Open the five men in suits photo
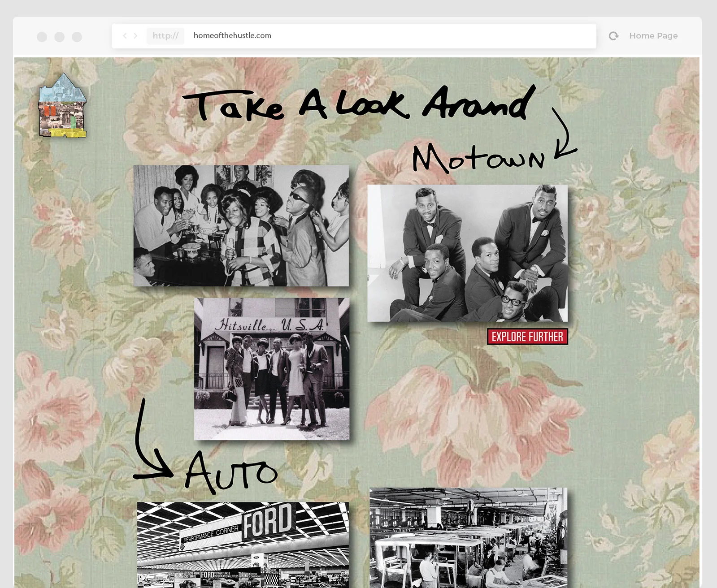 (467, 253)
